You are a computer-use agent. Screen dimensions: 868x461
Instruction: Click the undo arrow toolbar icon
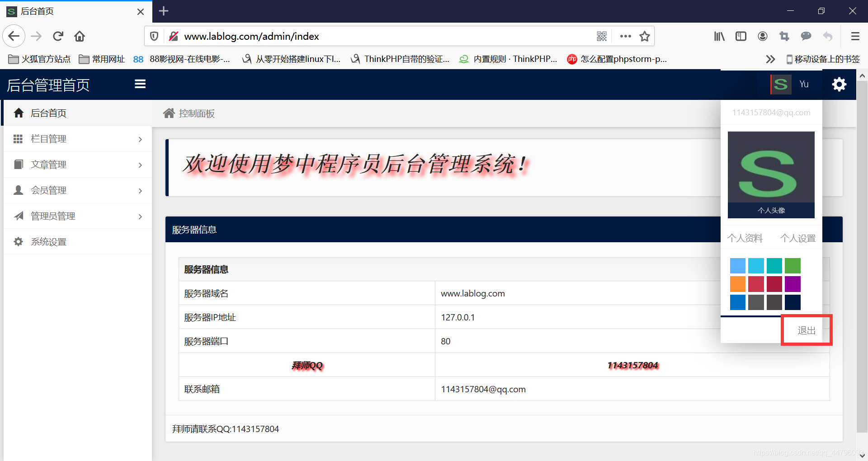828,36
